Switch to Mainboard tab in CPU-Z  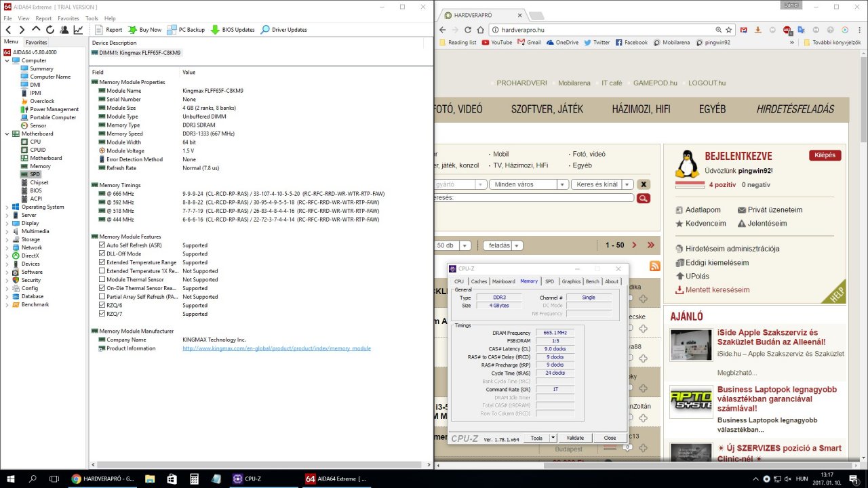coord(503,281)
